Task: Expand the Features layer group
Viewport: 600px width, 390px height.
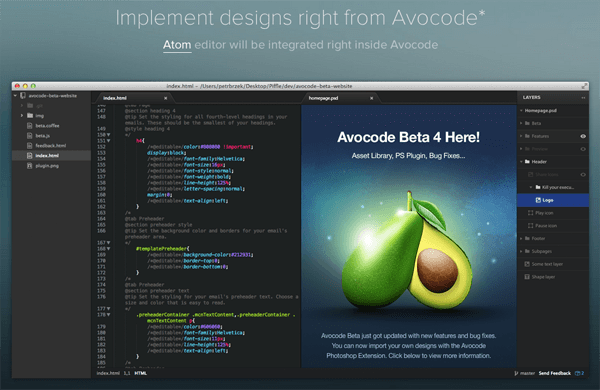Action: pyautogui.click(x=521, y=136)
